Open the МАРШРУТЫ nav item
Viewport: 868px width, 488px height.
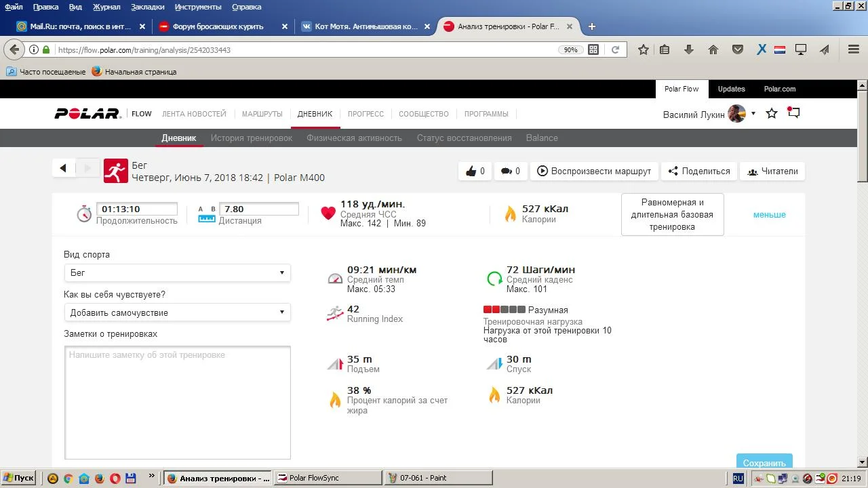pyautogui.click(x=262, y=114)
